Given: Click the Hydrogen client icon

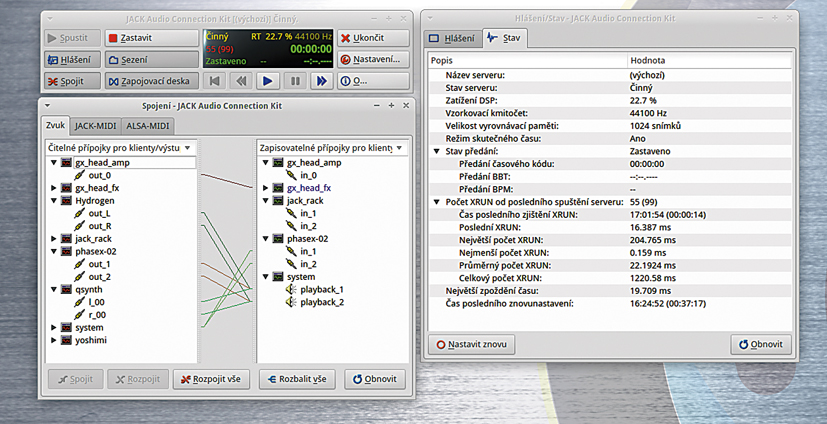Looking at the screenshot, I should [66, 200].
